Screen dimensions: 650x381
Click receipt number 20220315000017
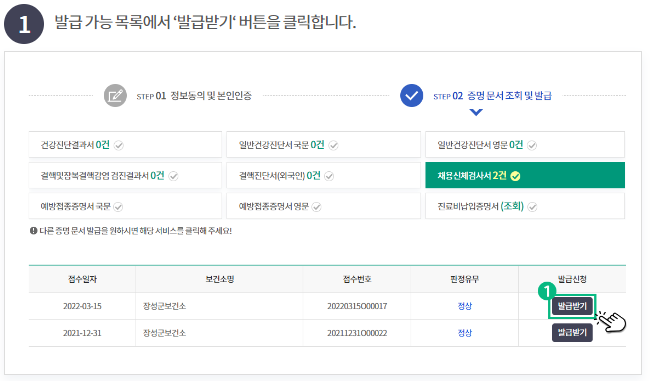click(357, 306)
